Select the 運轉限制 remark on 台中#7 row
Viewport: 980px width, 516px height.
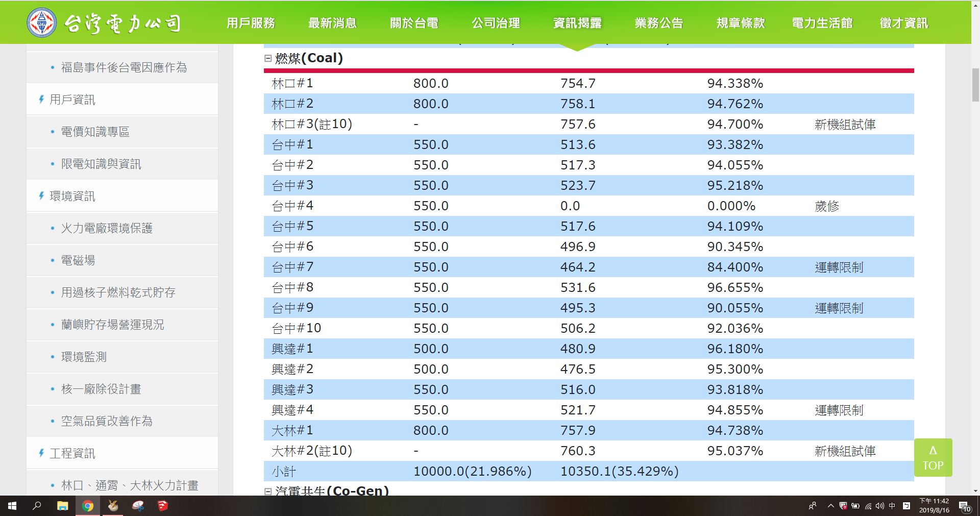pyautogui.click(x=839, y=267)
